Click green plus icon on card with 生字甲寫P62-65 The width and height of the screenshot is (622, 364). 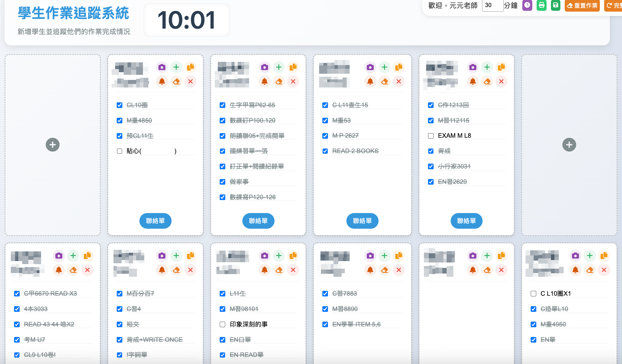tap(279, 67)
